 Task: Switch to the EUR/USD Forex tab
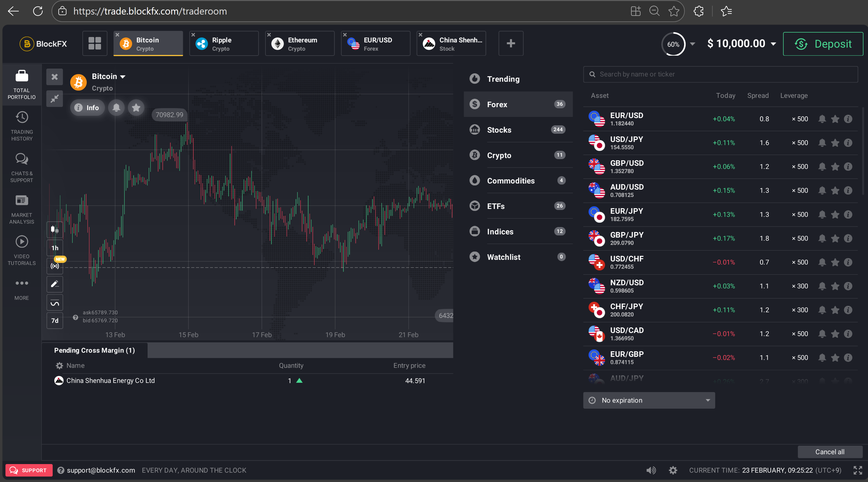376,44
